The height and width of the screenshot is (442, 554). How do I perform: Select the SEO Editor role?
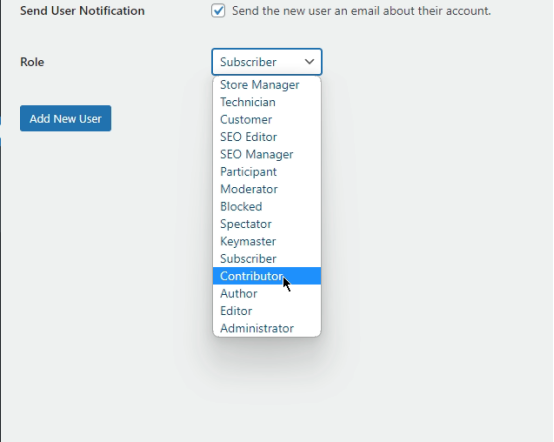click(267, 137)
